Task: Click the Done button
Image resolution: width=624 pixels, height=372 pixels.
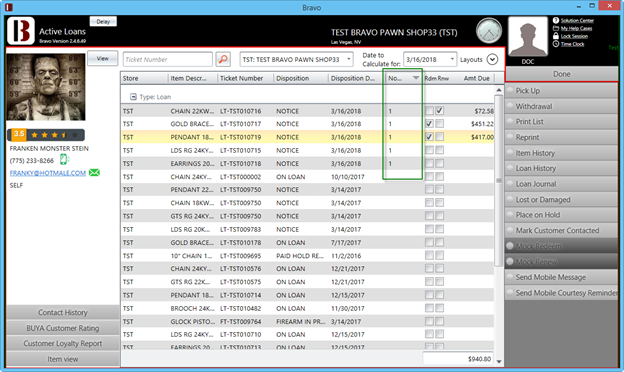Action: pyautogui.click(x=562, y=74)
